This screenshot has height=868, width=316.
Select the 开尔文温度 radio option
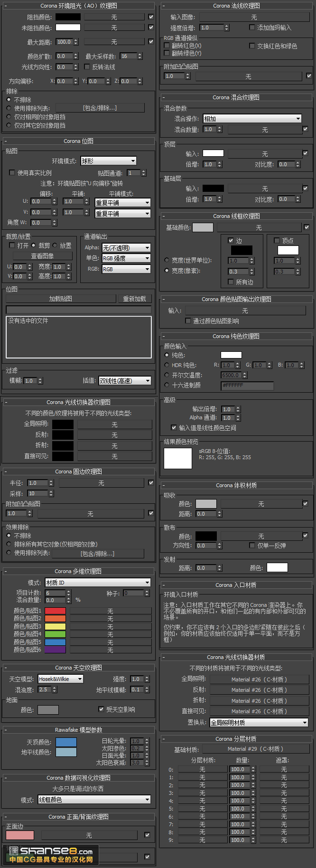167,375
